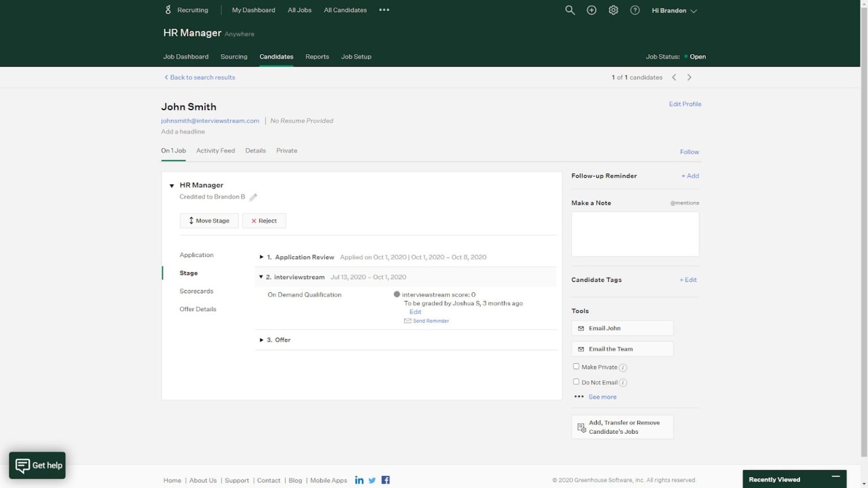Expand the Offer stage

tap(262, 339)
